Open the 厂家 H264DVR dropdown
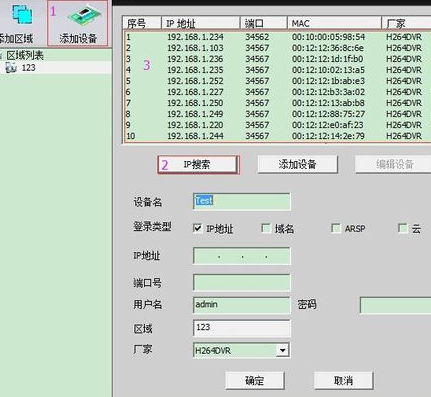The image size is (431, 397). (x=283, y=350)
